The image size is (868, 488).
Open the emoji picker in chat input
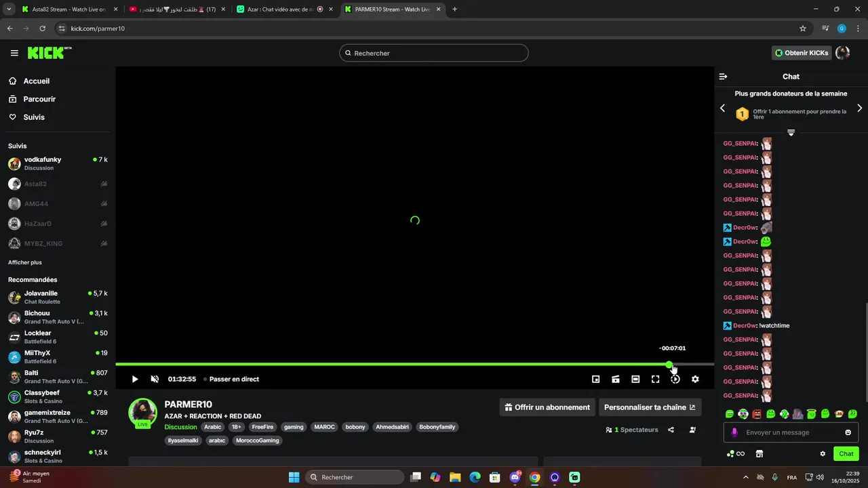(x=848, y=432)
